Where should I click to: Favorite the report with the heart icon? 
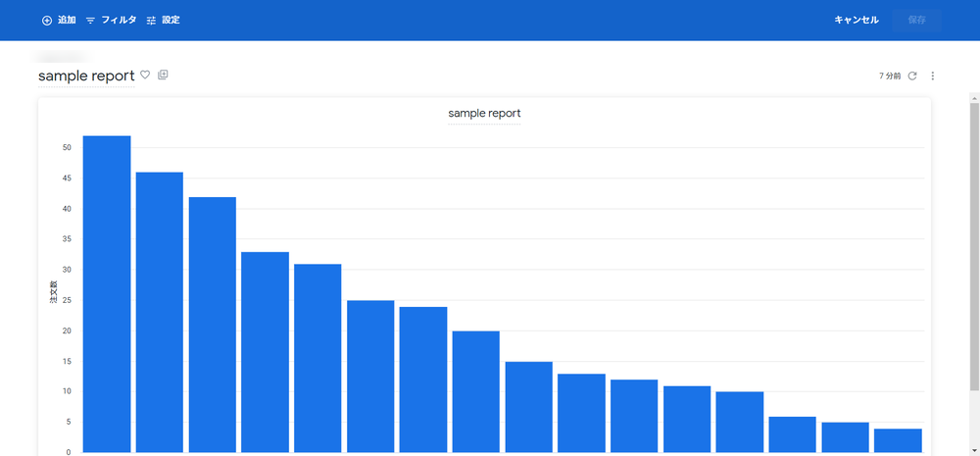[x=145, y=76]
